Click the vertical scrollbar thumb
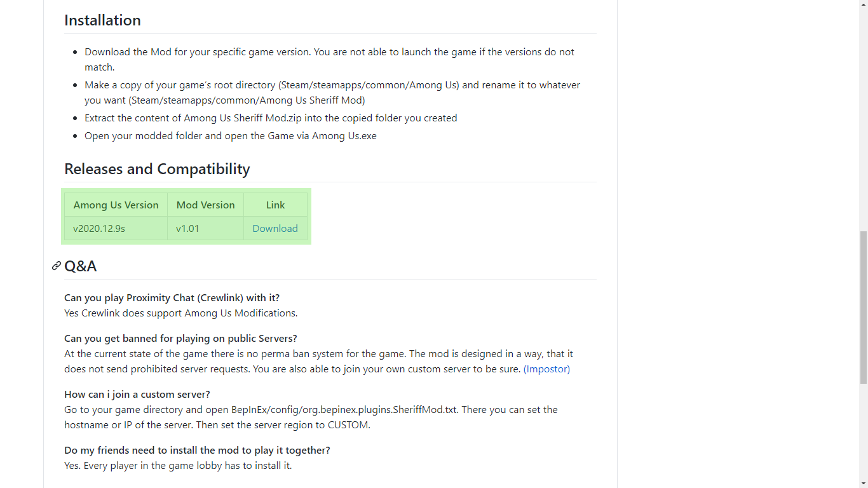The width and height of the screenshot is (868, 488). coord(863,308)
